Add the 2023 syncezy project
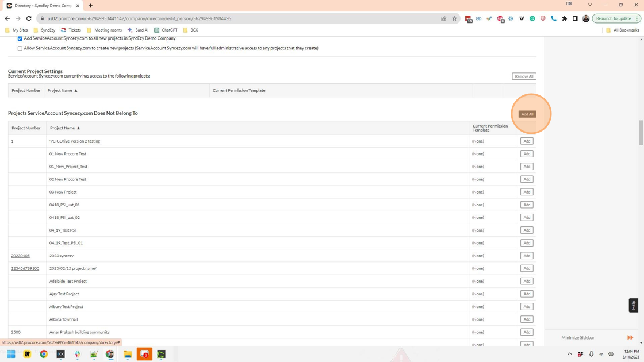 tap(527, 255)
